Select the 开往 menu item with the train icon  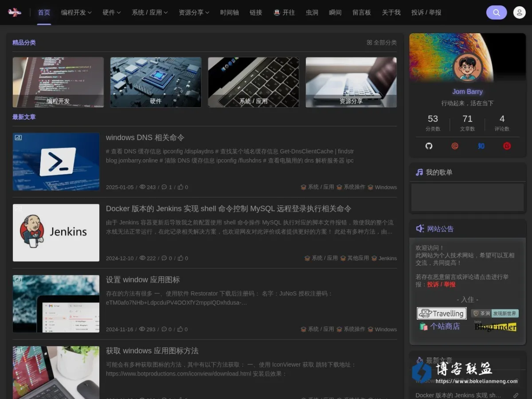[284, 12]
